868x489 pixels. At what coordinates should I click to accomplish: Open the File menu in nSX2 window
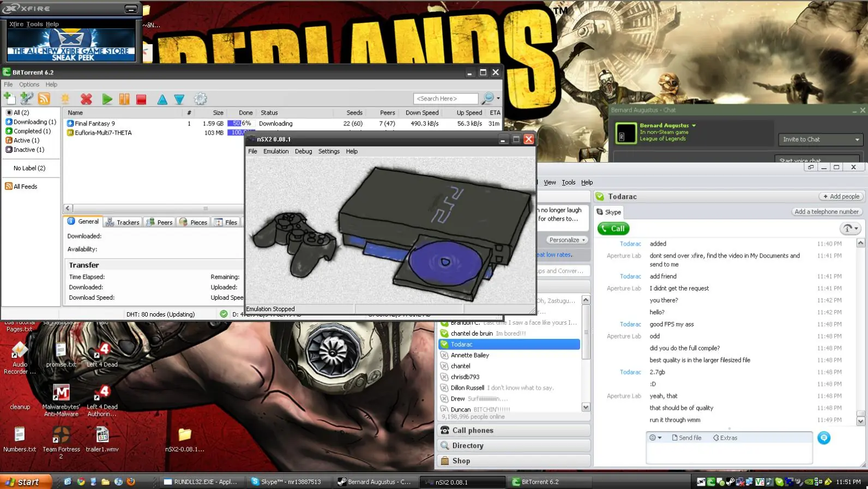tap(252, 151)
